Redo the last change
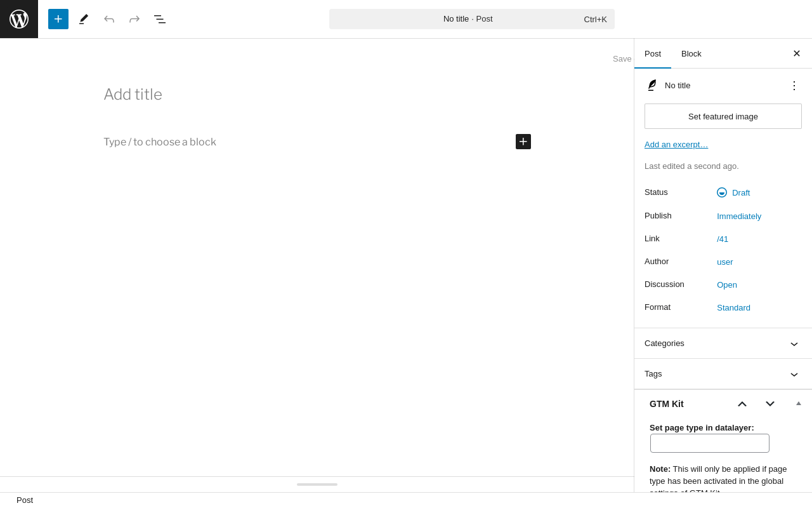The width and height of the screenshot is (812, 508). click(134, 19)
